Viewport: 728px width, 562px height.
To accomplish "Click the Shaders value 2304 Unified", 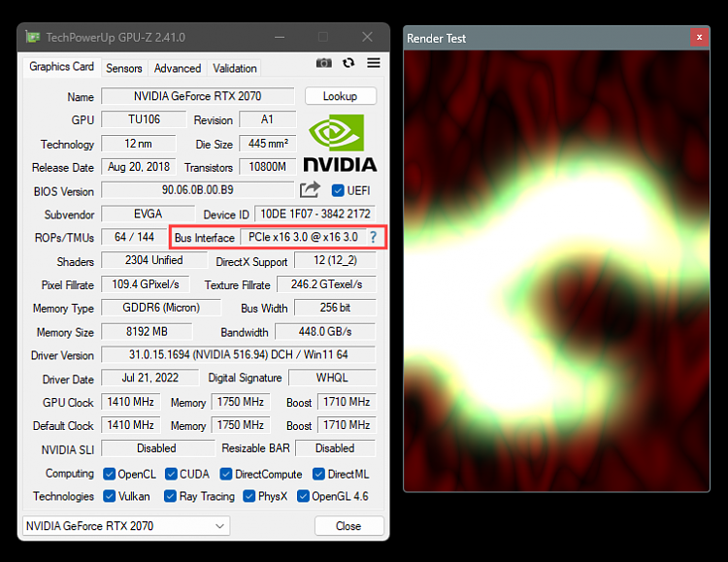I will click(154, 260).
